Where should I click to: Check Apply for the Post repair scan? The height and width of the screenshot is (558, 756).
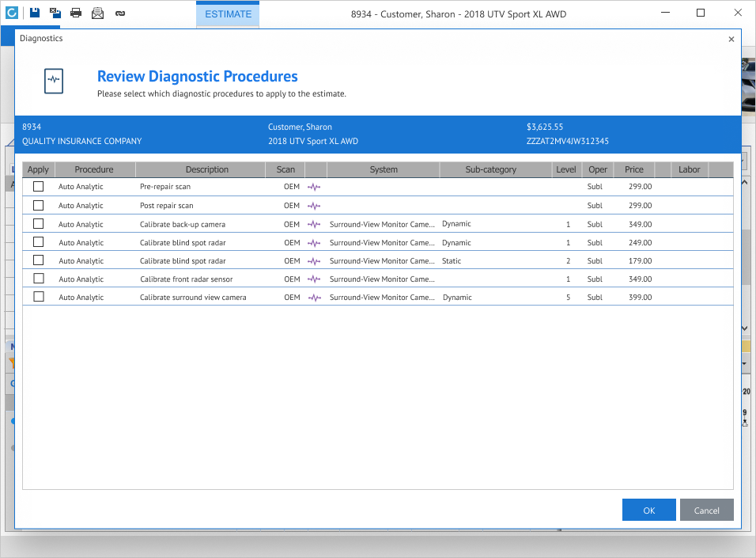39,205
